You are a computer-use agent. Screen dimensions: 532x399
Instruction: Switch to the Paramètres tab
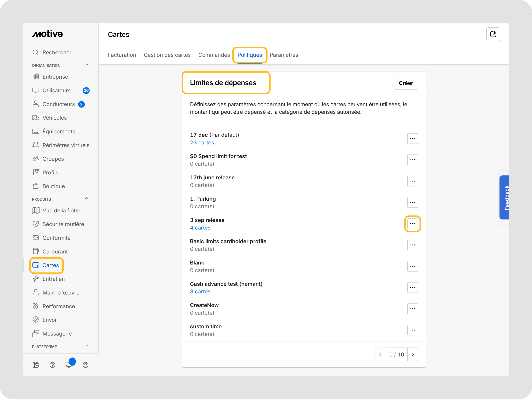[284, 55]
